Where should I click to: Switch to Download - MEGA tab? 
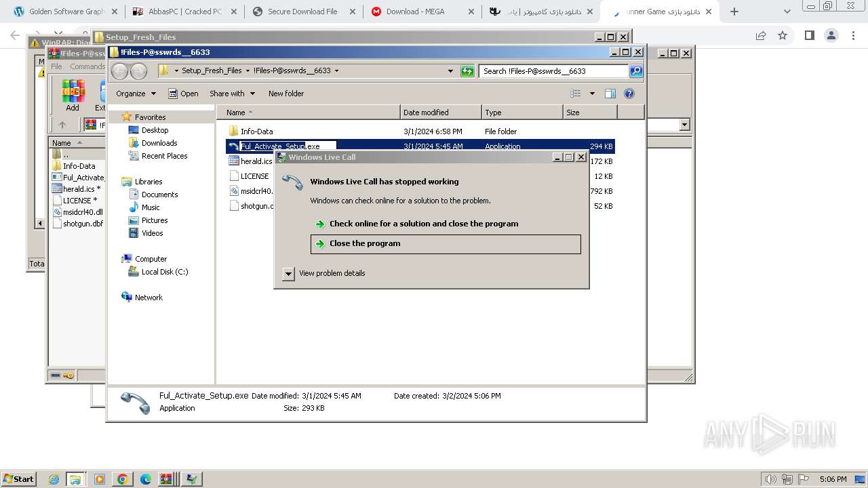pyautogui.click(x=422, y=12)
